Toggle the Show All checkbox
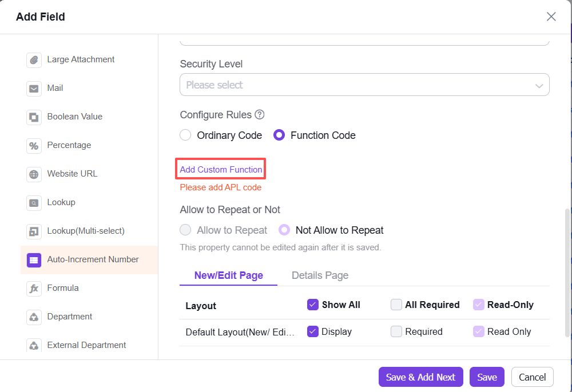Image resolution: width=572 pixels, height=392 pixels. click(313, 305)
